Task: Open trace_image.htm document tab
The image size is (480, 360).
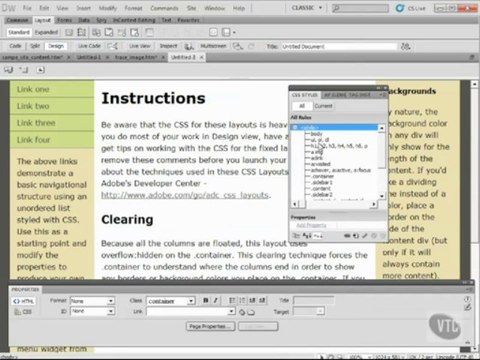Action: coord(136,57)
